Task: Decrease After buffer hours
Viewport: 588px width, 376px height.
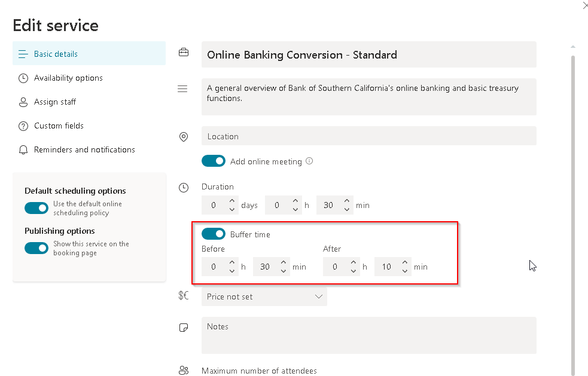Action: 354,271
